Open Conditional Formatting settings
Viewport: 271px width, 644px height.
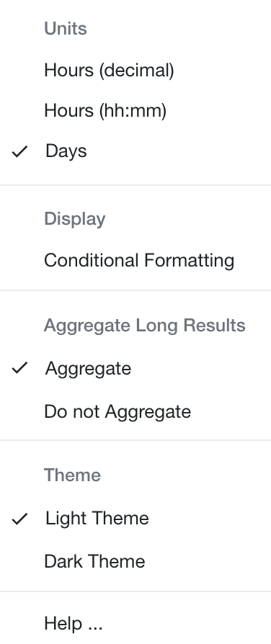[135, 260]
